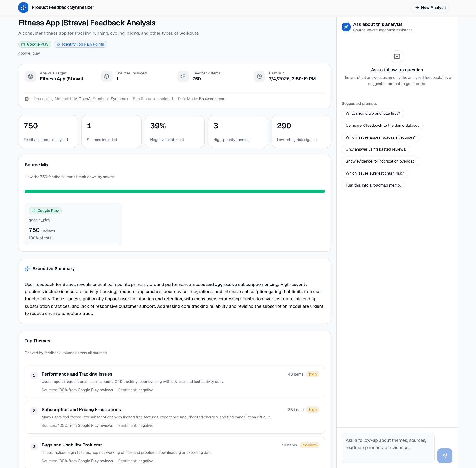This screenshot has height=468, width=476.
Task: Click the number 3 rank badge in Top Themes
Action: click(34, 446)
